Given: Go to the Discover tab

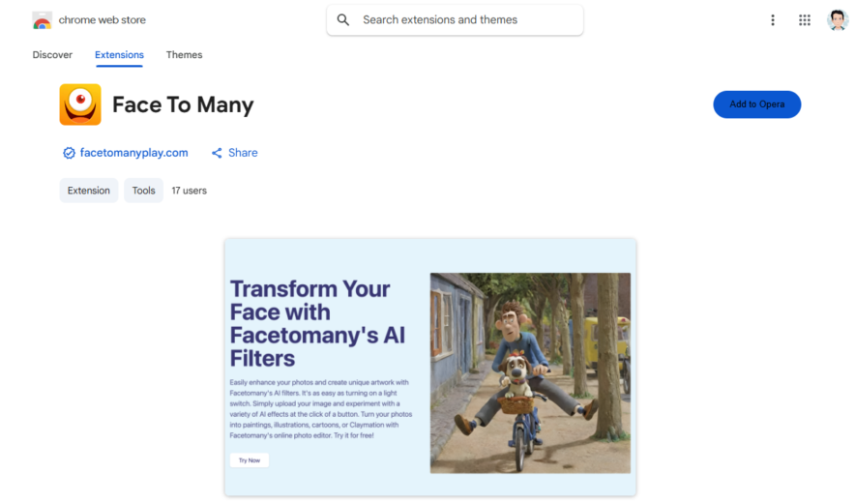Looking at the screenshot, I should click(52, 54).
